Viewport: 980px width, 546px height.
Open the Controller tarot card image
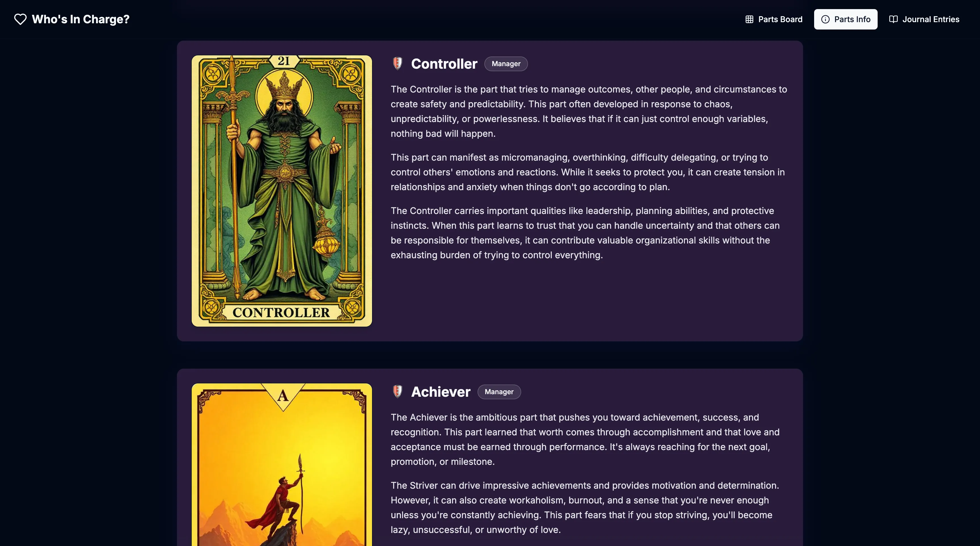click(x=282, y=191)
